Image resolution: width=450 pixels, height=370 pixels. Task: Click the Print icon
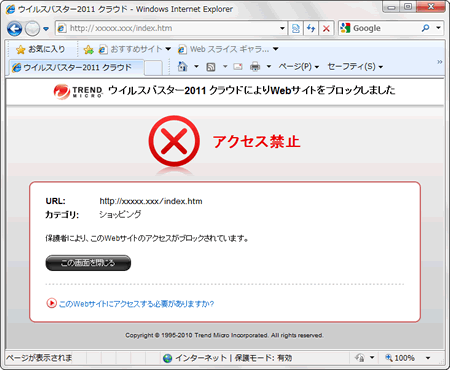tap(255, 67)
